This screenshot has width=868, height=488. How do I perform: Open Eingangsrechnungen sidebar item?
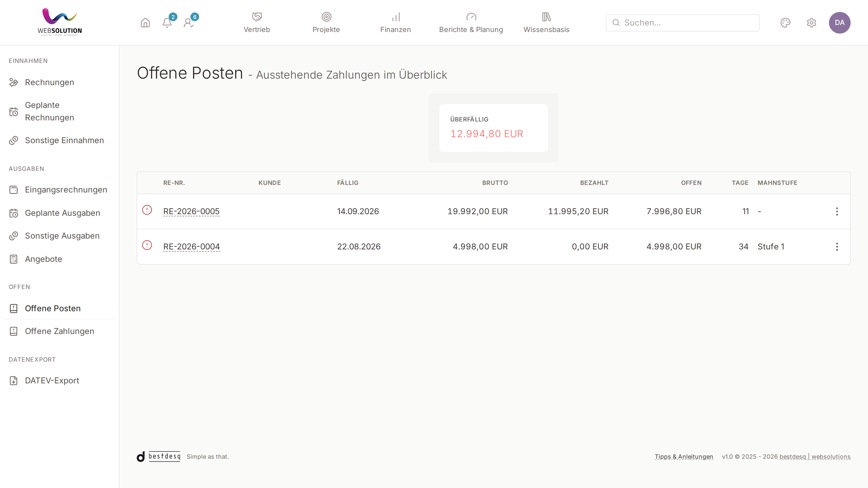[x=59, y=190]
